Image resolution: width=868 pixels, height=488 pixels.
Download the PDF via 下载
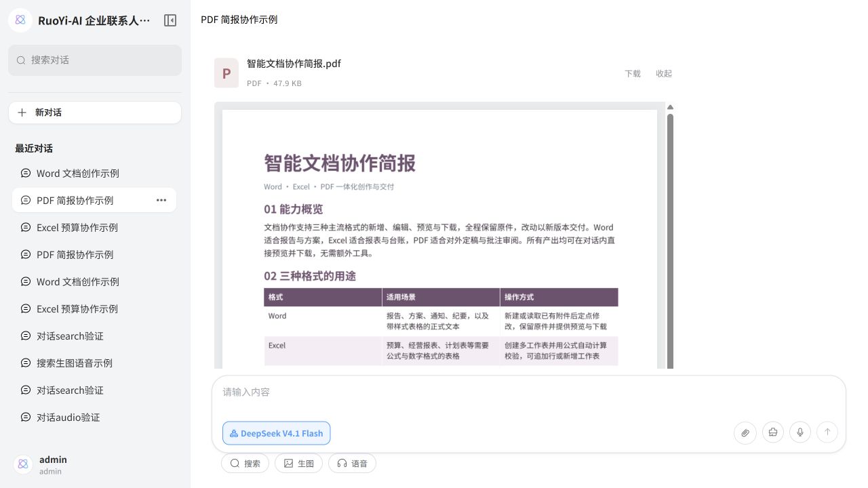coord(633,73)
